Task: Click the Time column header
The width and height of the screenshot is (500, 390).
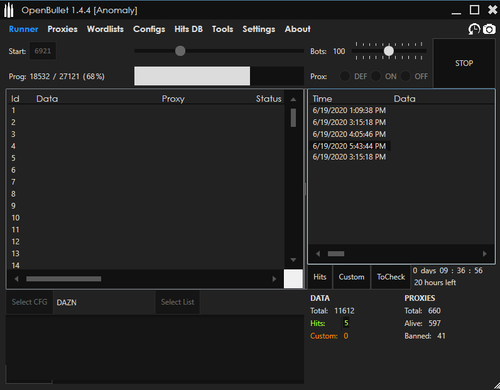Action: (x=322, y=99)
